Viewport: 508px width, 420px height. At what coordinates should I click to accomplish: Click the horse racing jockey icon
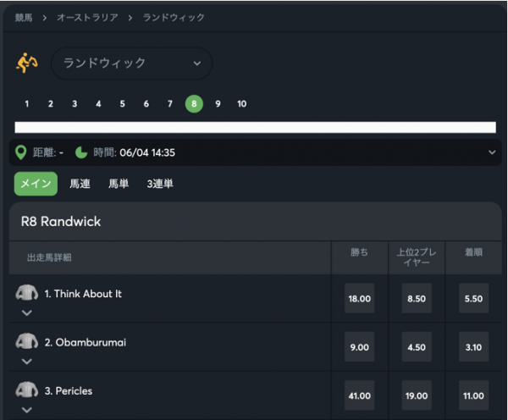[x=27, y=63]
